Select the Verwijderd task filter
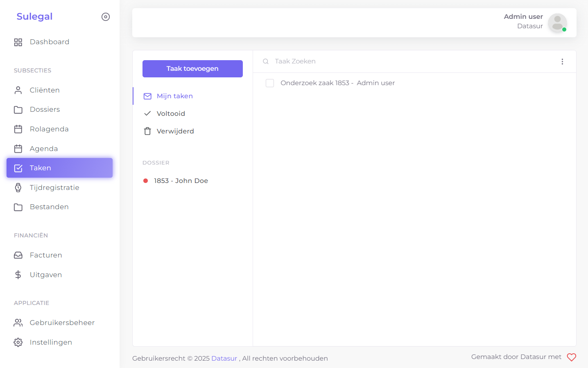 175,131
